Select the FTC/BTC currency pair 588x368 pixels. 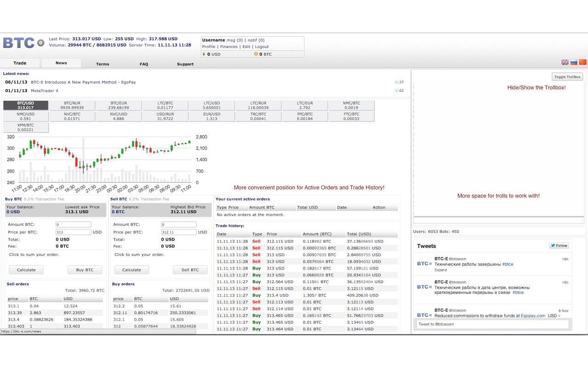[x=351, y=116]
